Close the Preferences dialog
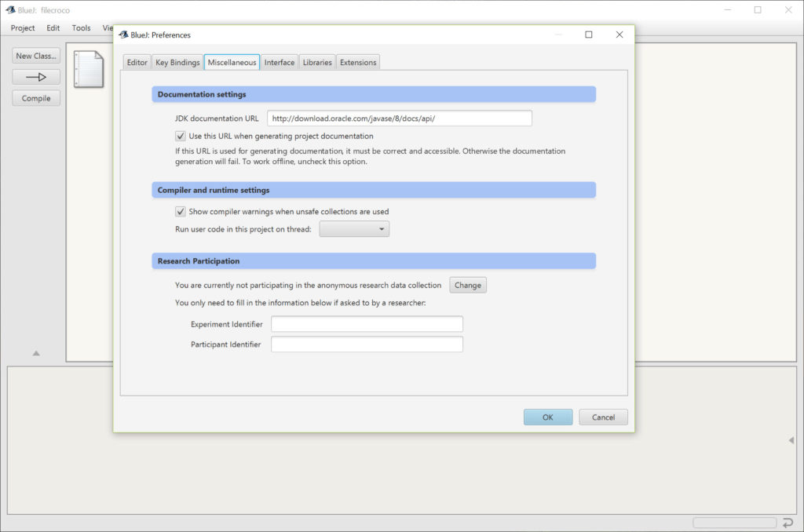This screenshot has height=532, width=804. (x=619, y=35)
